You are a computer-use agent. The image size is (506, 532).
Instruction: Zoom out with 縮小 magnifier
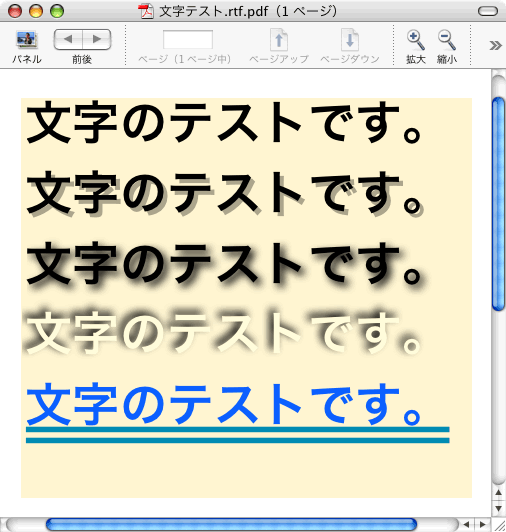click(447, 40)
